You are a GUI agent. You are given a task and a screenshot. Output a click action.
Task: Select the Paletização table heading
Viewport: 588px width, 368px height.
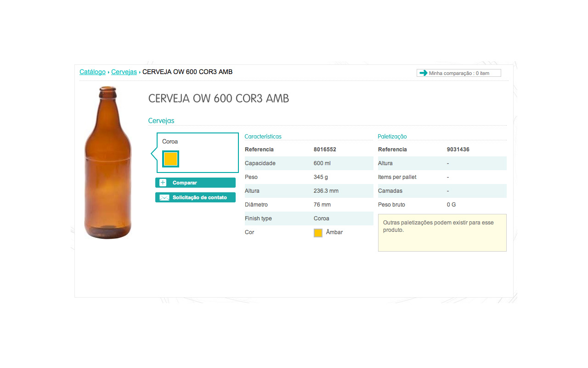(x=392, y=136)
